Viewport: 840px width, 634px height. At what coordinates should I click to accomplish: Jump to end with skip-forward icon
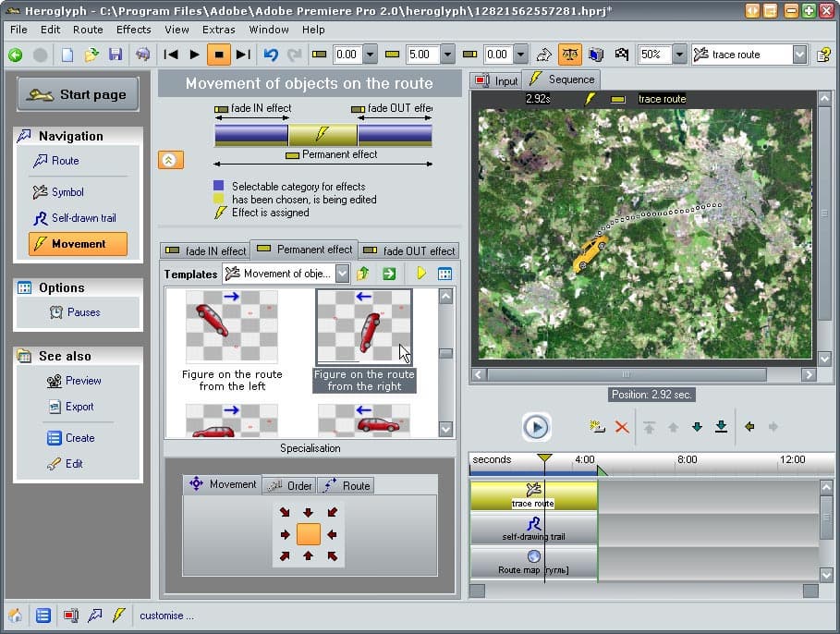click(243, 55)
